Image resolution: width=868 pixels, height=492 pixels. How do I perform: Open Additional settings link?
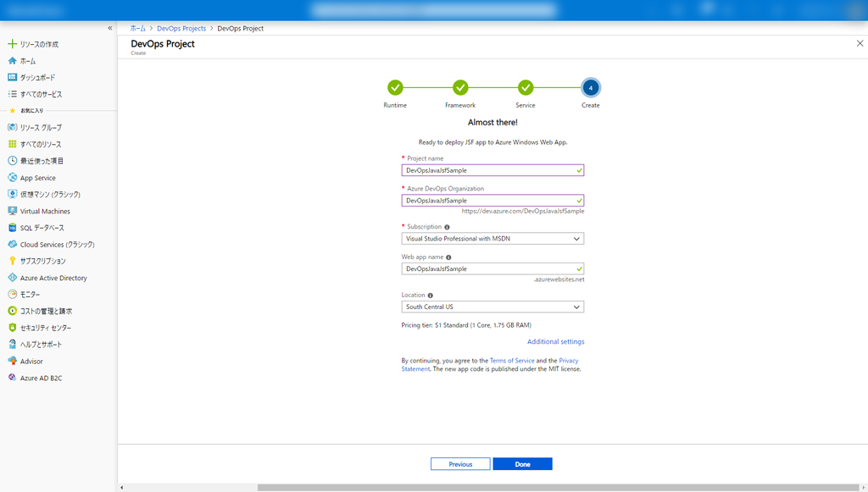[x=556, y=341]
